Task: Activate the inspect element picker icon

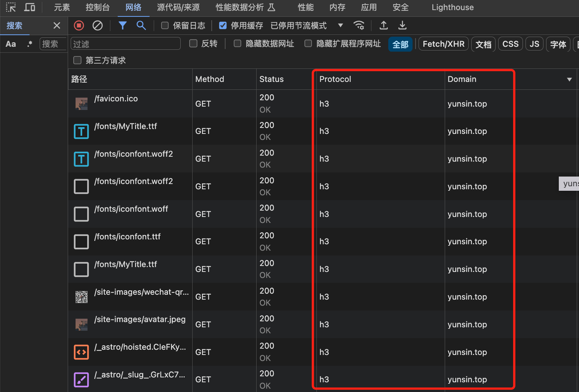Action: tap(11, 7)
